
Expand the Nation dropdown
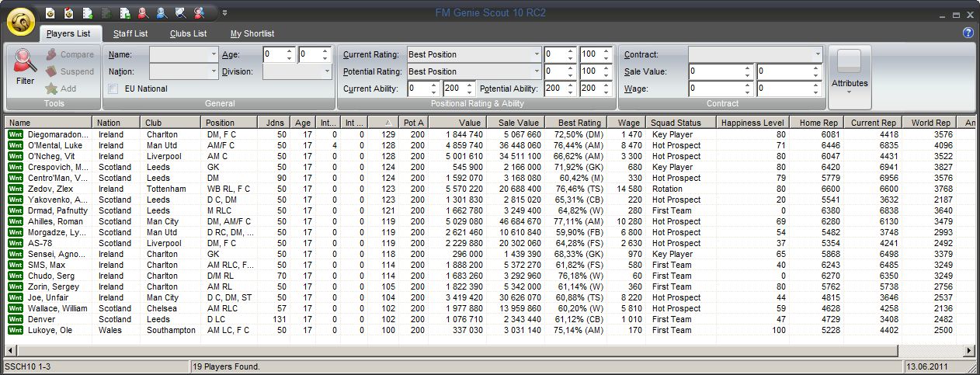[214, 71]
